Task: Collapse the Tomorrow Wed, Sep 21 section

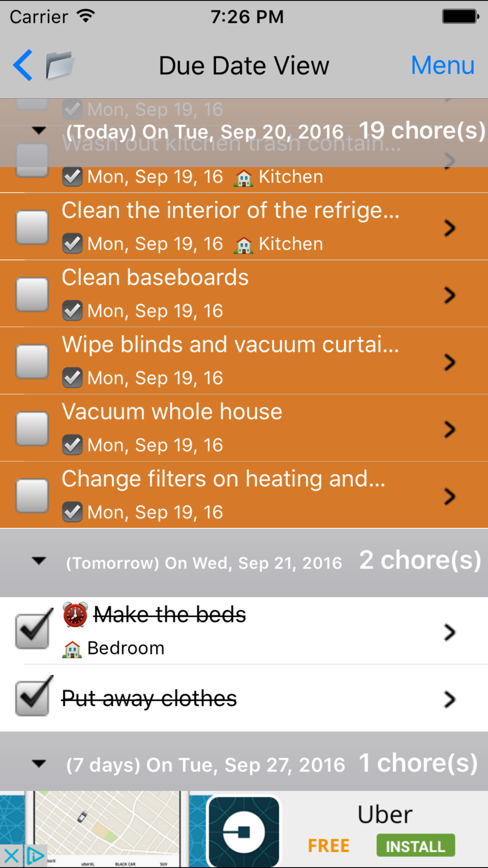Action: (39, 561)
